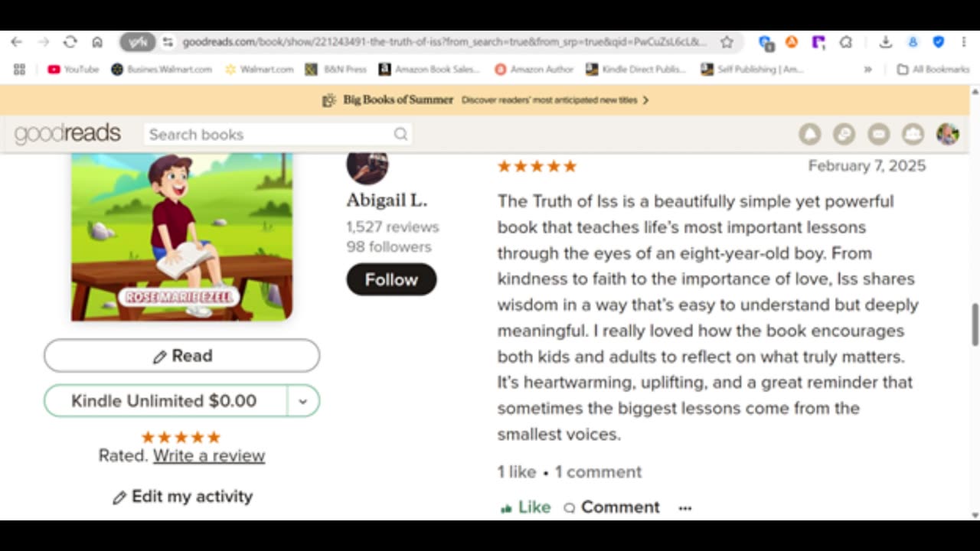
Task: Open the Write a review link
Action: tap(209, 456)
